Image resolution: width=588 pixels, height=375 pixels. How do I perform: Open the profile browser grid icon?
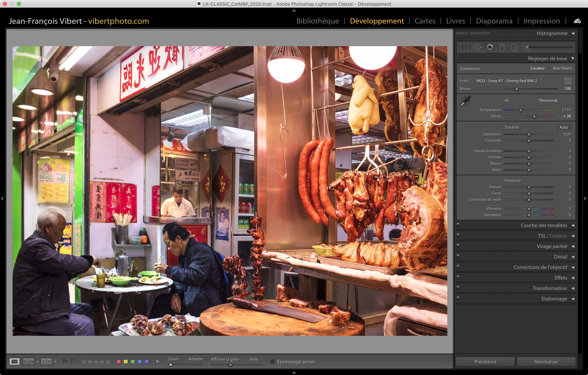[x=568, y=81]
